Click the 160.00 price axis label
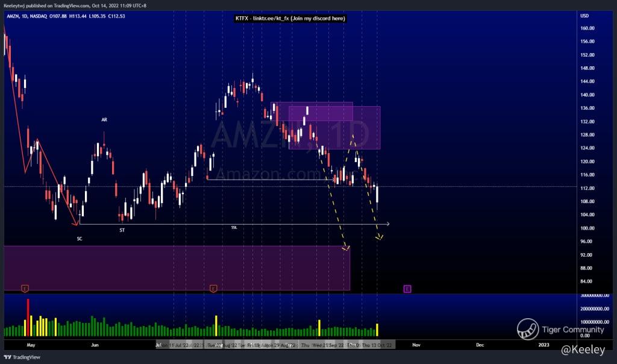The image size is (617, 364). [587, 28]
